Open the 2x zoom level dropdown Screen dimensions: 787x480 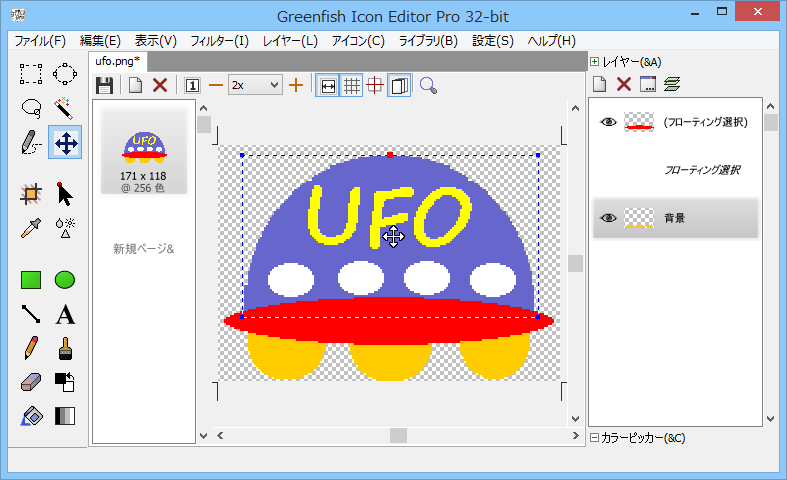pos(255,85)
